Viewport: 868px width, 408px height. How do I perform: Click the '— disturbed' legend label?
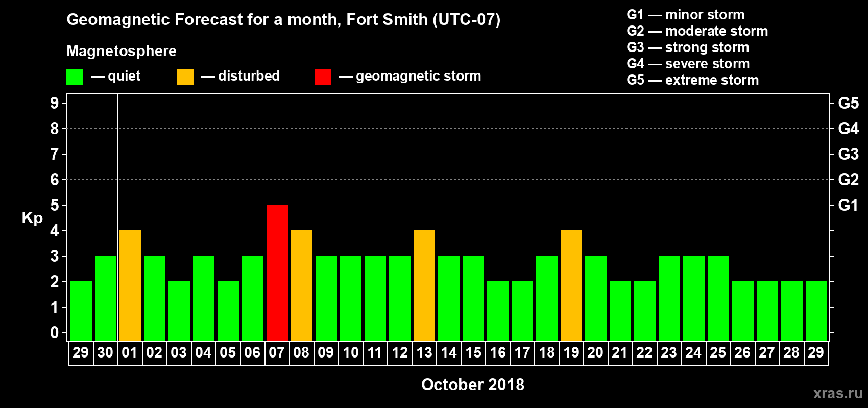pyautogui.click(x=240, y=76)
